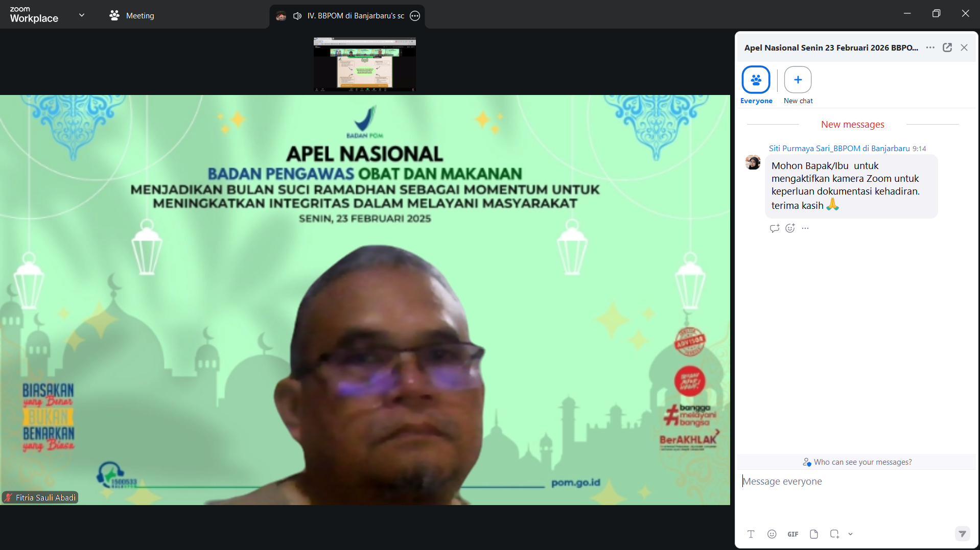Pop out the chat panel to new window

point(947,47)
